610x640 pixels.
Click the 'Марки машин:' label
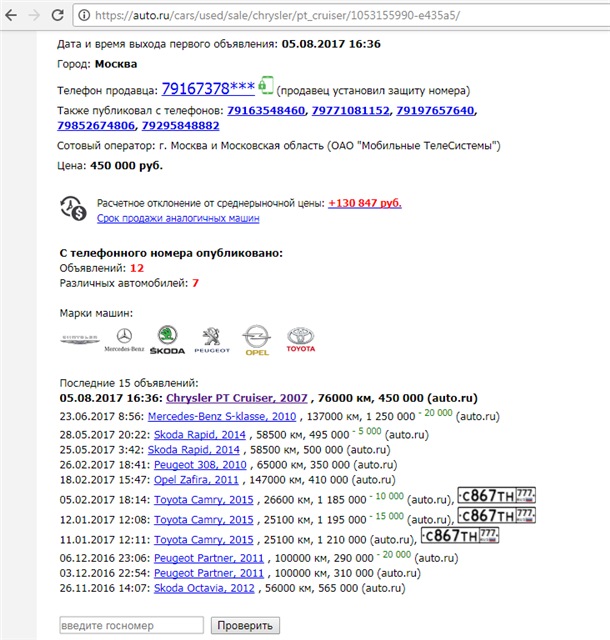[x=96, y=313]
